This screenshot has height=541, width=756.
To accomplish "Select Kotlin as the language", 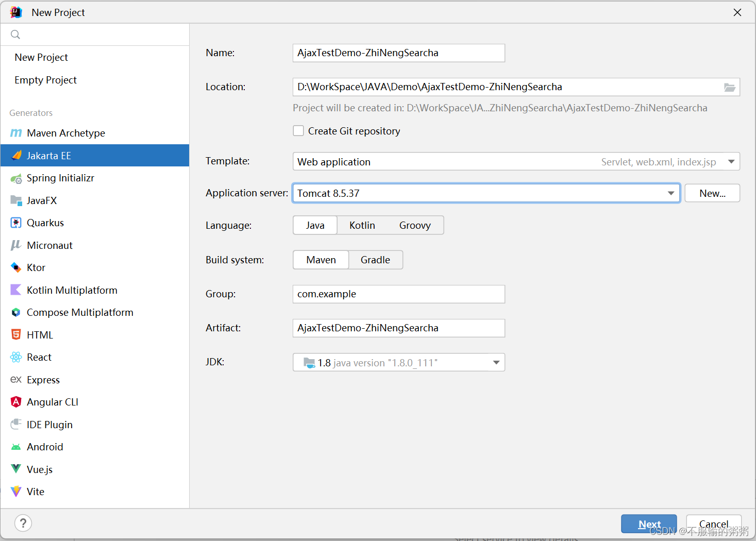I will point(362,225).
